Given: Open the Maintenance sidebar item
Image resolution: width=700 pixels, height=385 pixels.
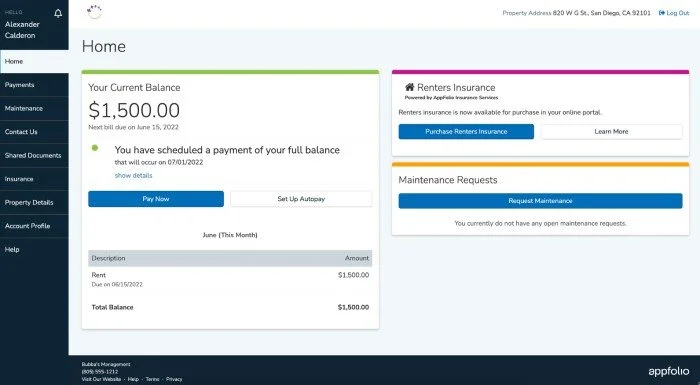Looking at the screenshot, I should click(x=34, y=109).
